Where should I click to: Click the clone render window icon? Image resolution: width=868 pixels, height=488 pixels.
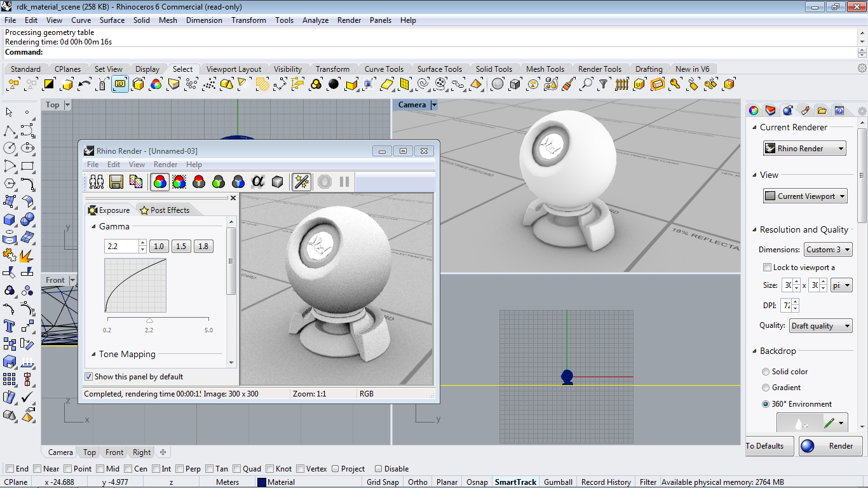pos(97,182)
